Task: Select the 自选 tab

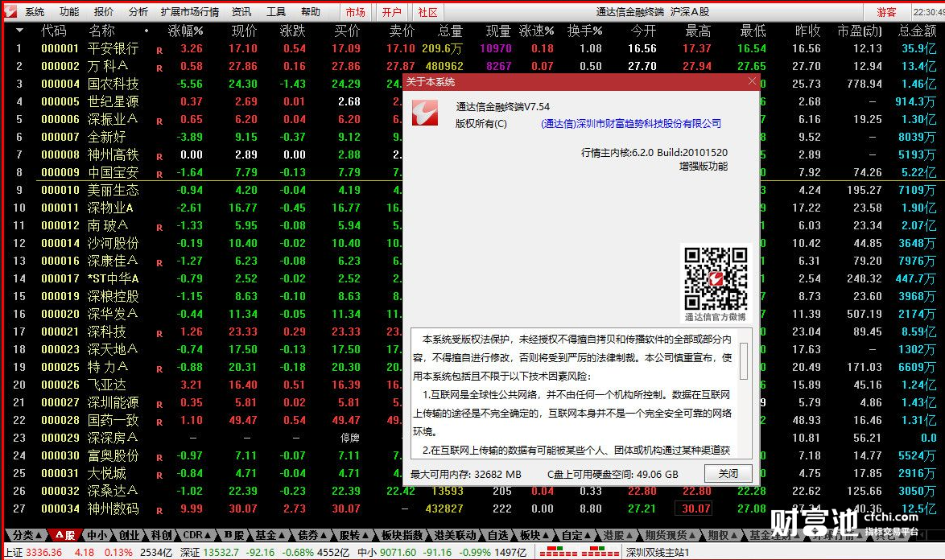Action: (x=497, y=535)
